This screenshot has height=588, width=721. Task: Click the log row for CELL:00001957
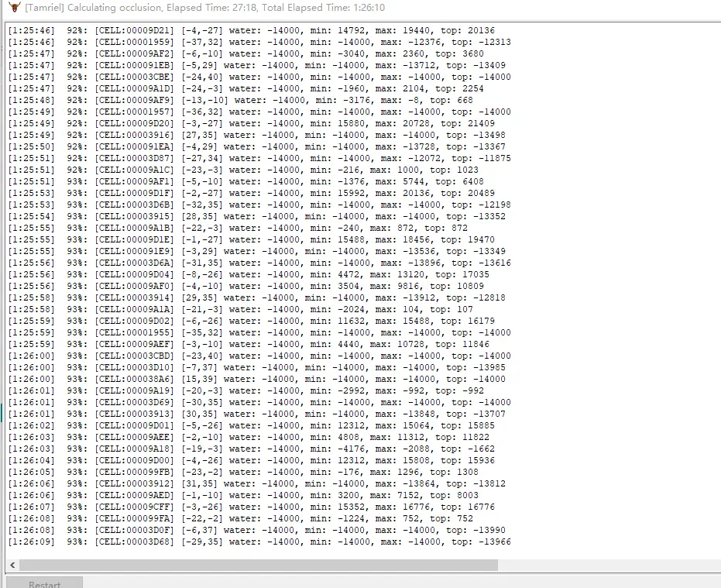tap(259, 112)
